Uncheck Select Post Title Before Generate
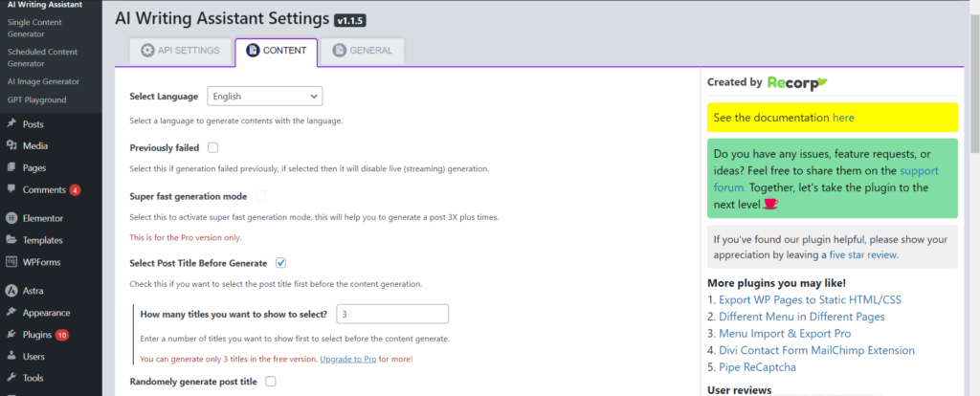980x396 pixels. click(x=281, y=263)
